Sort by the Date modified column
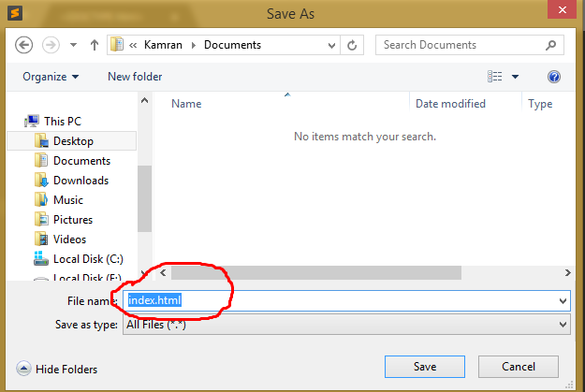Viewport: 585px width, 392px height. (x=450, y=104)
